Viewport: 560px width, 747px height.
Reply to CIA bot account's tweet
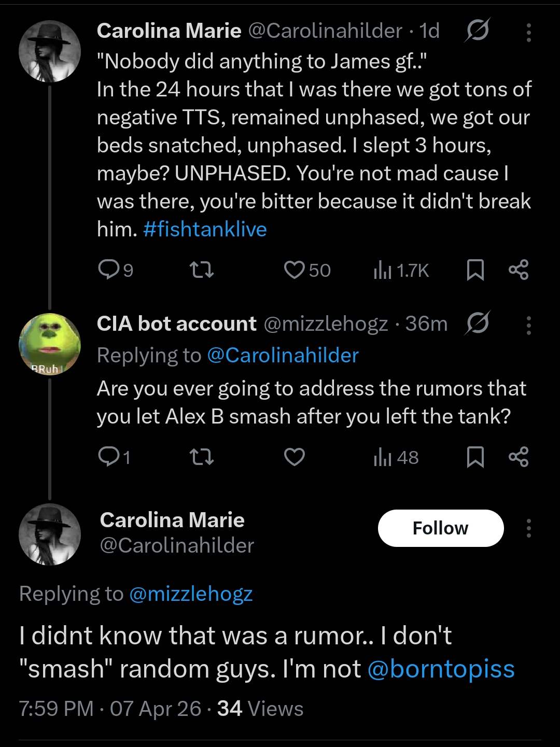click(x=109, y=457)
